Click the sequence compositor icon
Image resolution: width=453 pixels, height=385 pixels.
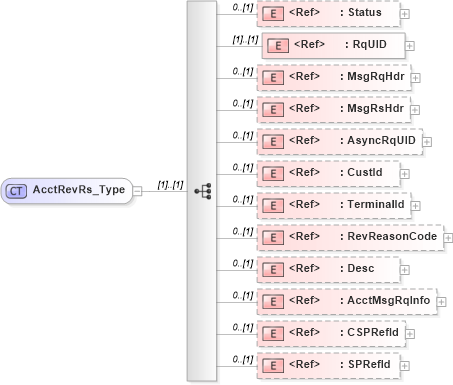click(x=203, y=191)
